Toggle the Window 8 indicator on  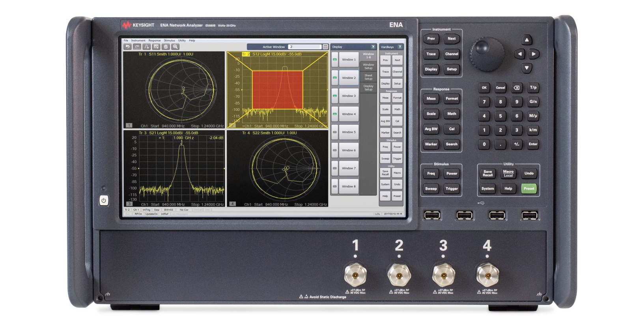[335, 186]
